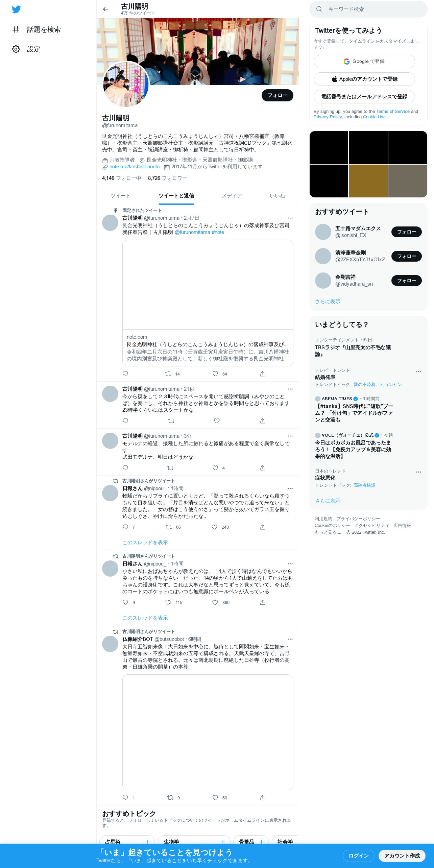Screen dimensions: 434x868
Task: Share the 21秒 tweet
Action: (263, 421)
